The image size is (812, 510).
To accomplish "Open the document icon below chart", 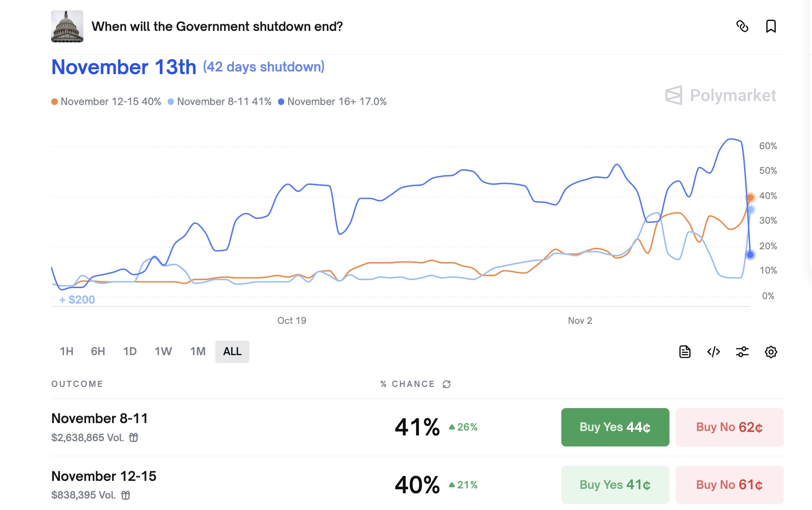I will [684, 352].
